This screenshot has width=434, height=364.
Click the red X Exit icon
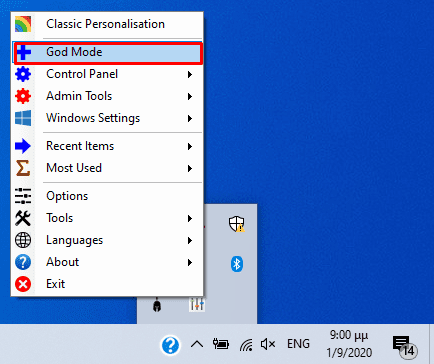click(x=23, y=284)
